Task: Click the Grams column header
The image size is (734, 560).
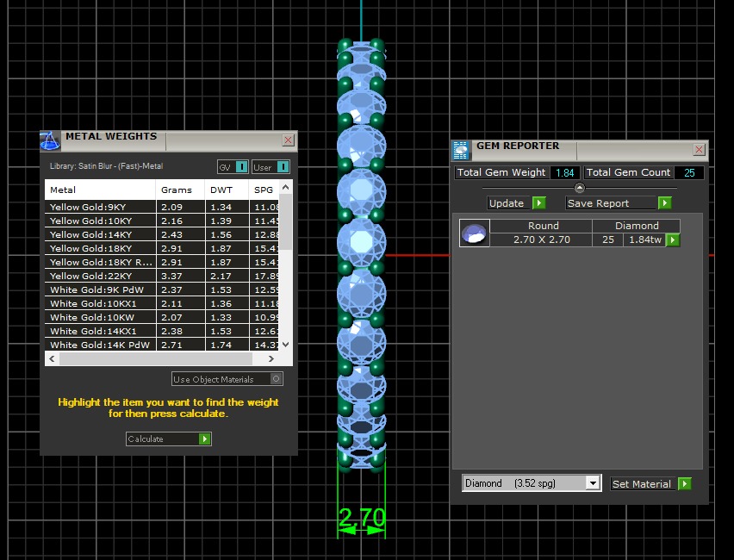Action: coord(180,190)
